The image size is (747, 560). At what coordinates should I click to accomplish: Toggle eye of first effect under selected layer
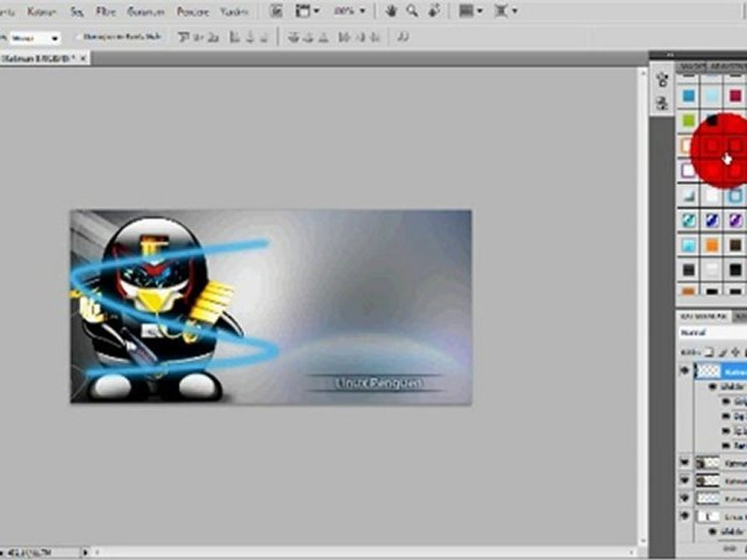(725, 401)
